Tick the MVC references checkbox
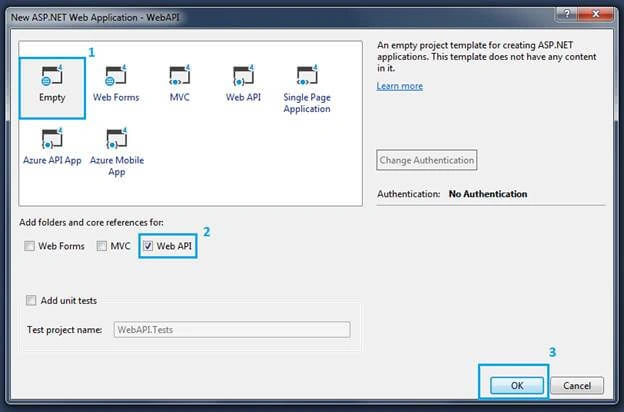The width and height of the screenshot is (624, 412). pos(102,246)
